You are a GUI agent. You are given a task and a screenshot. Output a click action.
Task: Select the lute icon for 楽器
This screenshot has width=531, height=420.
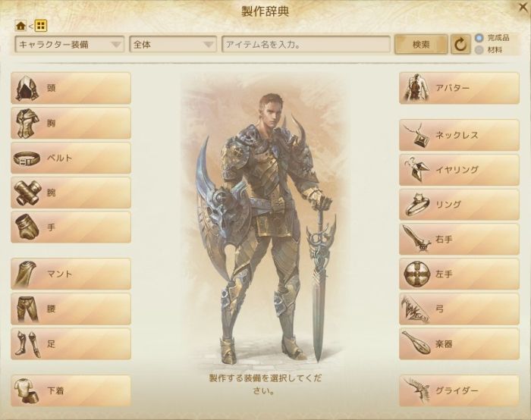(416, 343)
